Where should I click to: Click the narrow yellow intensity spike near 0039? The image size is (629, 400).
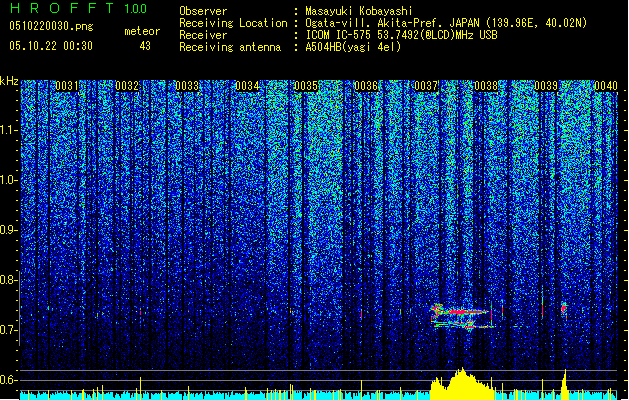coord(565,384)
